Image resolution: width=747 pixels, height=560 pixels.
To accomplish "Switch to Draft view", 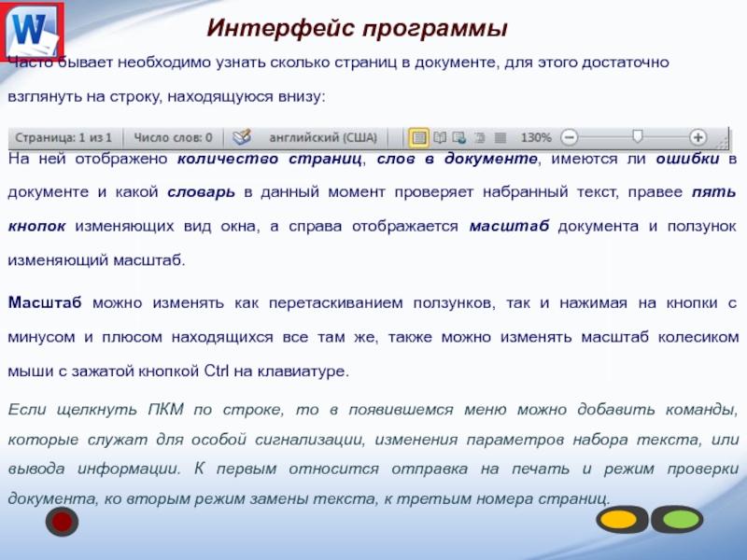I will coord(500,138).
